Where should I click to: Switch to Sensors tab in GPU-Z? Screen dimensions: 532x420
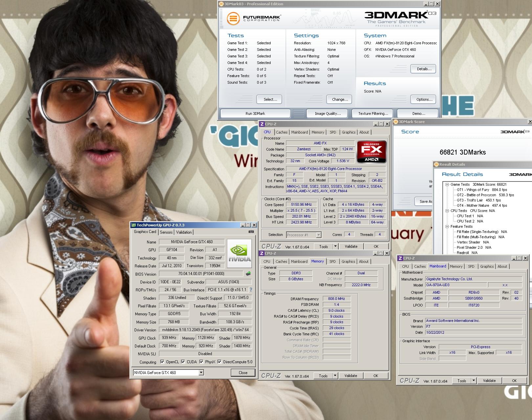pyautogui.click(x=166, y=232)
